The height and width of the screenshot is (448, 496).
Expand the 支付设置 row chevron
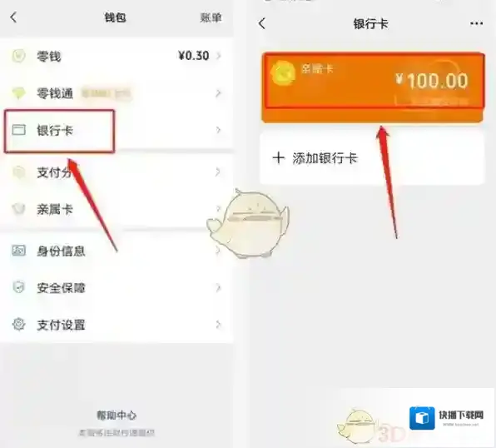(x=218, y=325)
